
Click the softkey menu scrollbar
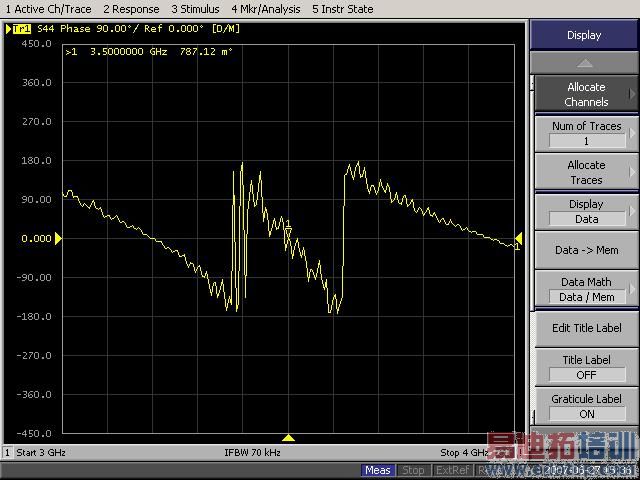click(532, 249)
